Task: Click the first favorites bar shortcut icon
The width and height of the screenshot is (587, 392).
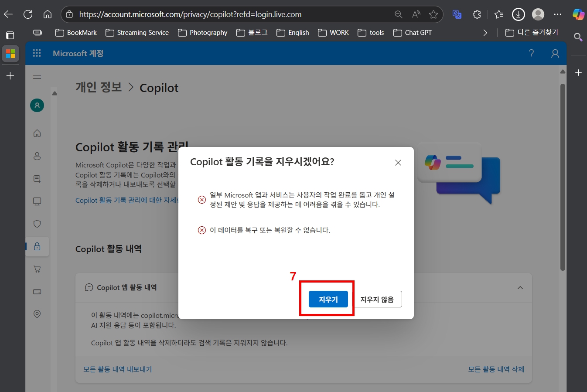Action: [x=38, y=33]
